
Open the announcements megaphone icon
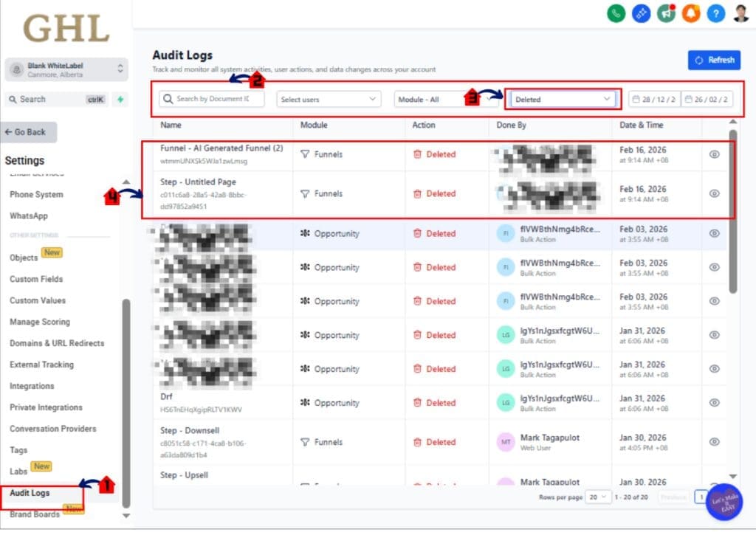coord(666,13)
